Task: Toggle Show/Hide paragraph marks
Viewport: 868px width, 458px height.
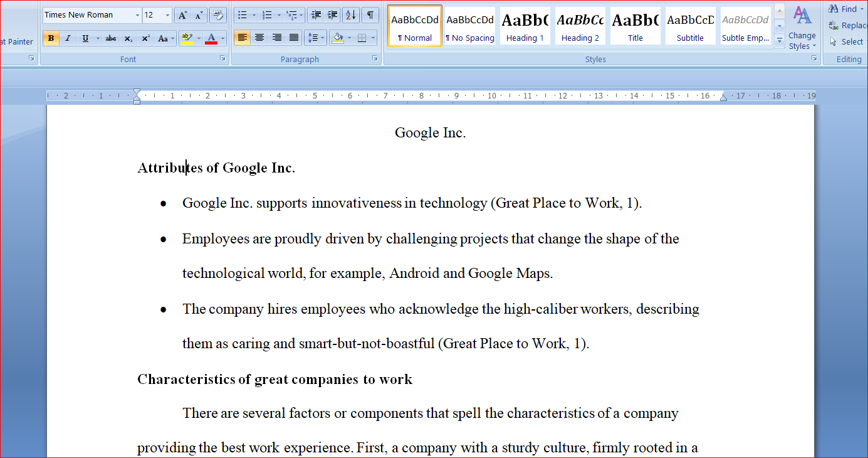Action: tap(370, 15)
